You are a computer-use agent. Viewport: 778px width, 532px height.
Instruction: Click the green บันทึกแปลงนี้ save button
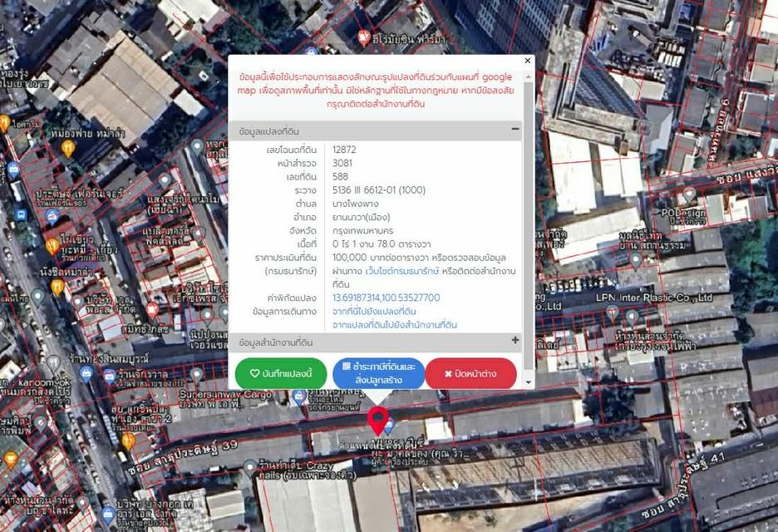pyautogui.click(x=280, y=373)
